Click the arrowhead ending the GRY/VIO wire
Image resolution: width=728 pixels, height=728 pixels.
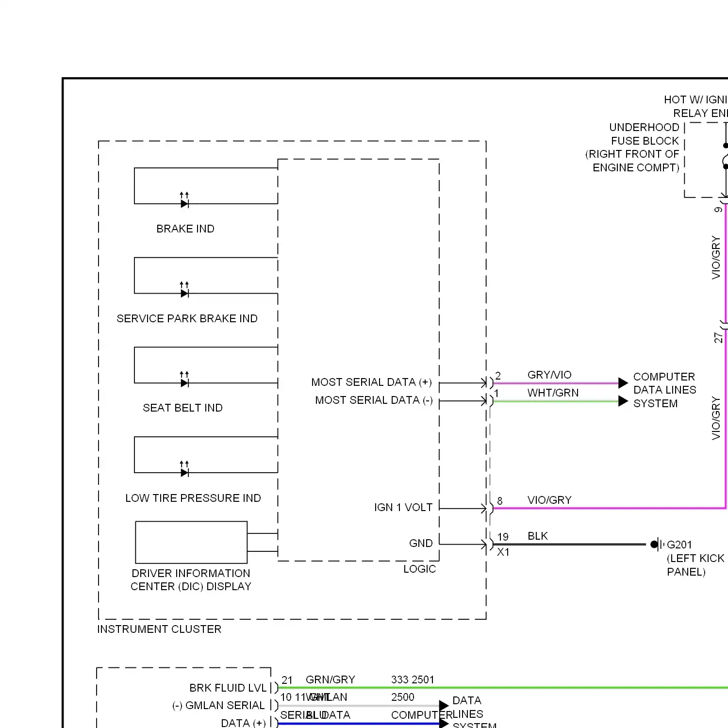point(623,383)
